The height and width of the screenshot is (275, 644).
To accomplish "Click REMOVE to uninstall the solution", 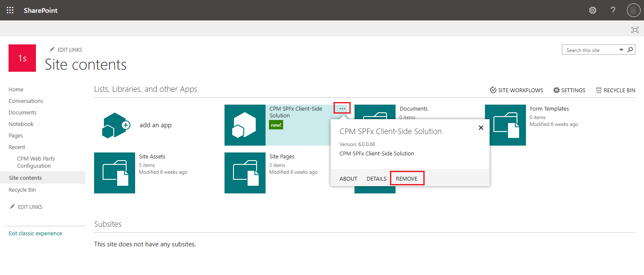I will 407,178.
